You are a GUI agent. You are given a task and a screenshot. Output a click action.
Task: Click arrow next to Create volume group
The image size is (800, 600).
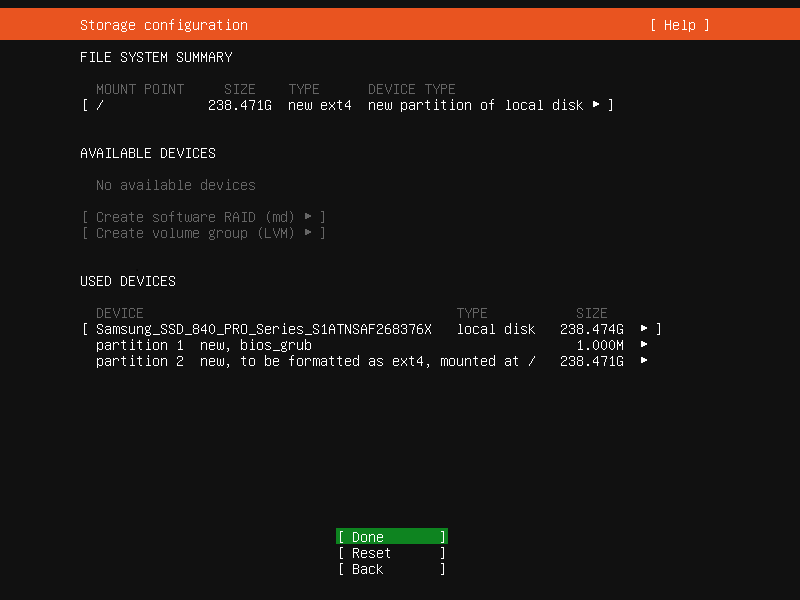(x=308, y=233)
